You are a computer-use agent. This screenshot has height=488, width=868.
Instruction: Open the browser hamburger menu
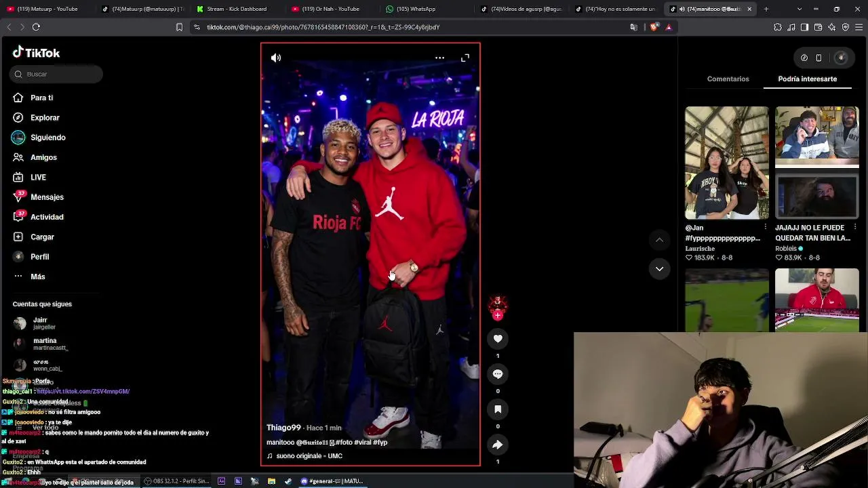[x=859, y=27]
